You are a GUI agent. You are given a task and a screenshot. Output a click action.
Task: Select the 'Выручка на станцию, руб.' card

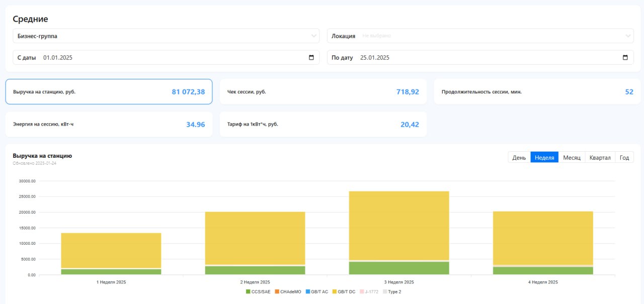[109, 91]
